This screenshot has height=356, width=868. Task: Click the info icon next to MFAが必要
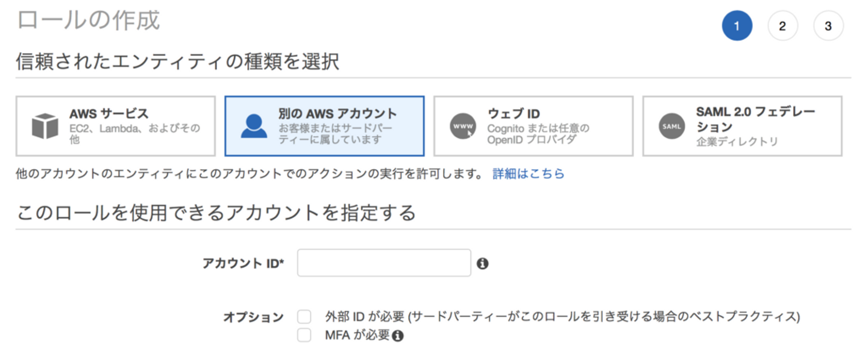397,336
